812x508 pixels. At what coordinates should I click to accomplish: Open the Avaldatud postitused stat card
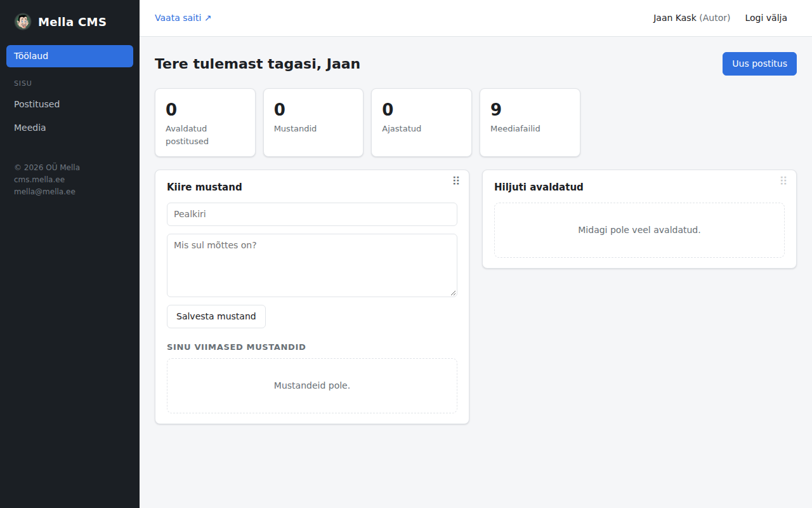point(206,123)
